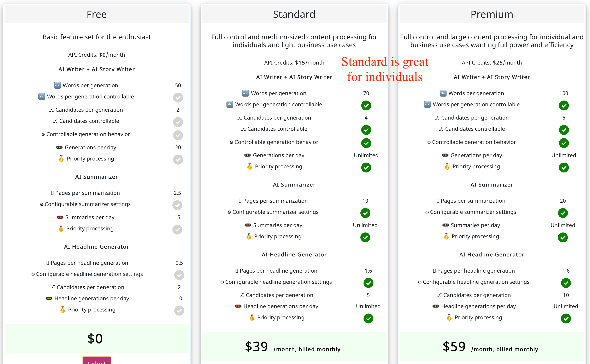Click green check for Standard Candidates controllable
This screenshot has width=590, height=364.
366,130
